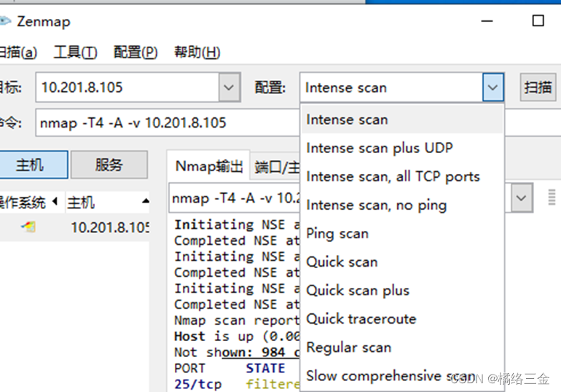Expand the scan output selector arrow
Image resolution: width=561 pixels, height=392 pixels.
tap(521, 197)
